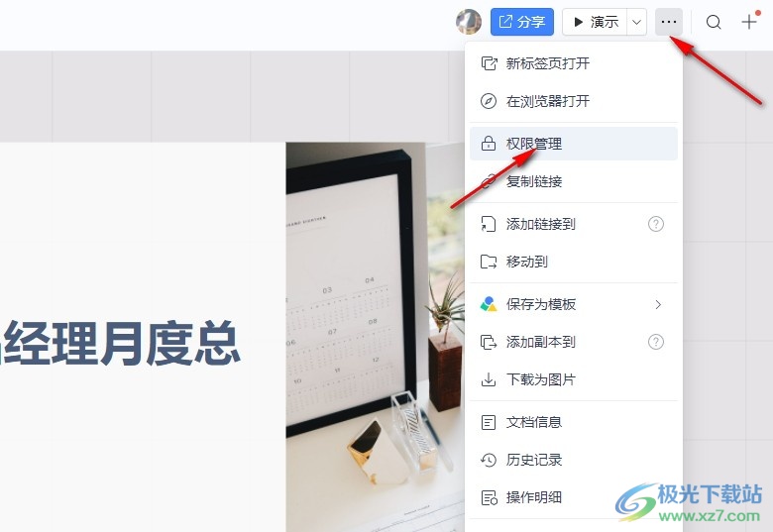The width and height of the screenshot is (773, 532).
Task: Expand the 演示 dropdown arrow
Action: coord(637,22)
